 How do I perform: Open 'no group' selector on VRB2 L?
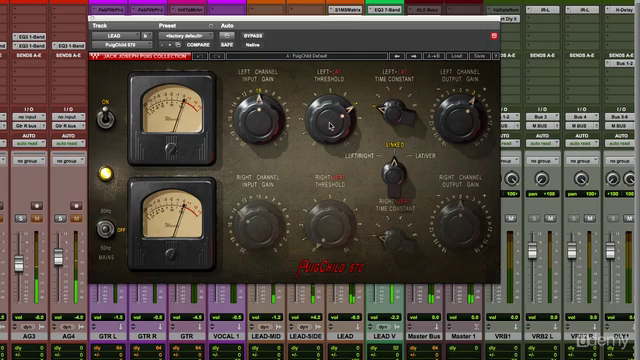pyautogui.click(x=542, y=161)
